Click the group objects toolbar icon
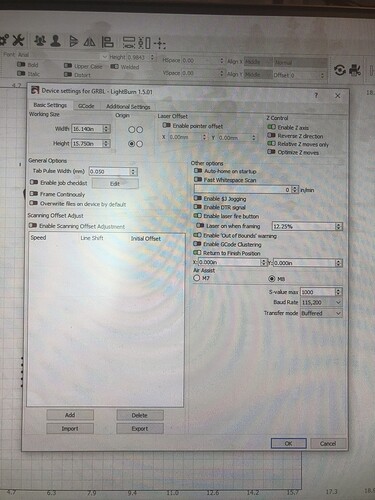 coord(40,41)
